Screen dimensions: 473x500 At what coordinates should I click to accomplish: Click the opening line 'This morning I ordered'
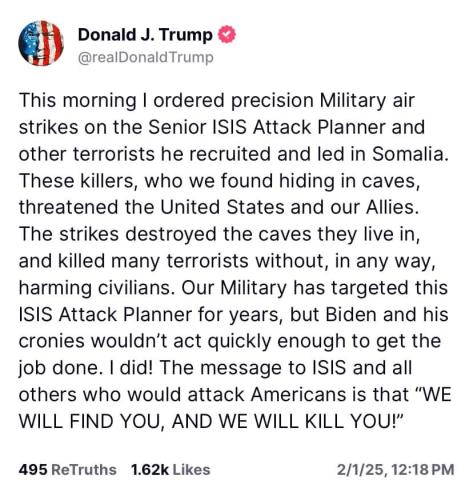coord(121,100)
